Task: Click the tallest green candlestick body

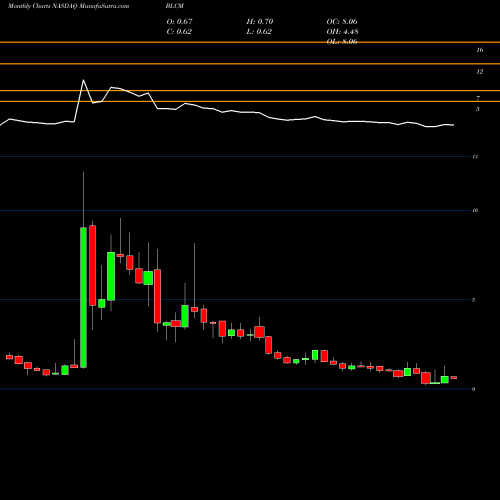Action: 83,298
